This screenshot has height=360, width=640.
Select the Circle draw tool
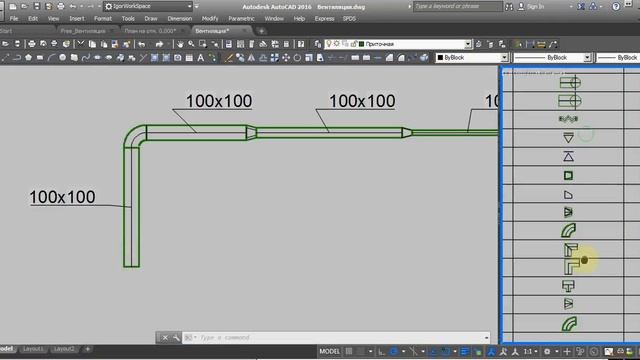[x=62, y=58]
